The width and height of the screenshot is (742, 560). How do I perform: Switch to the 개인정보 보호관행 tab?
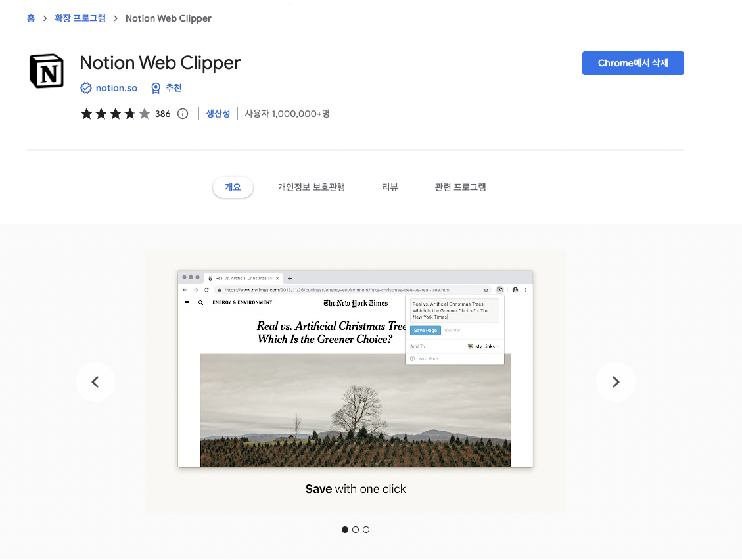pyautogui.click(x=311, y=187)
